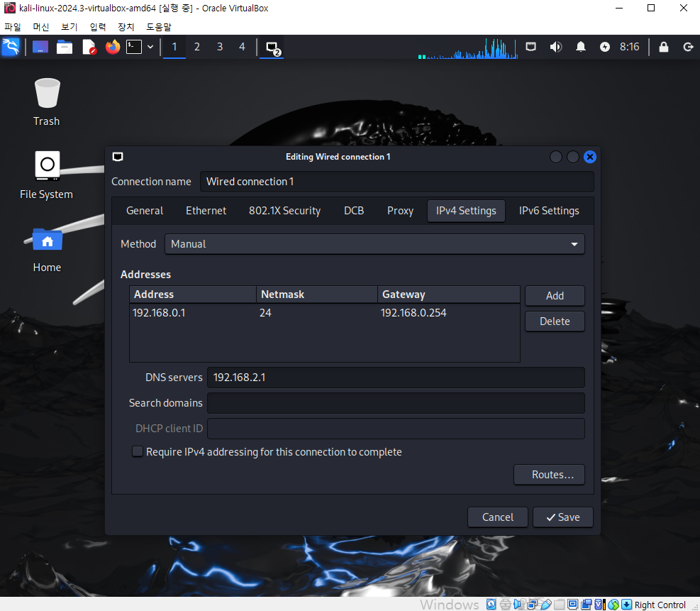
Task: Launch Firefox from the top panel
Action: coord(113,46)
